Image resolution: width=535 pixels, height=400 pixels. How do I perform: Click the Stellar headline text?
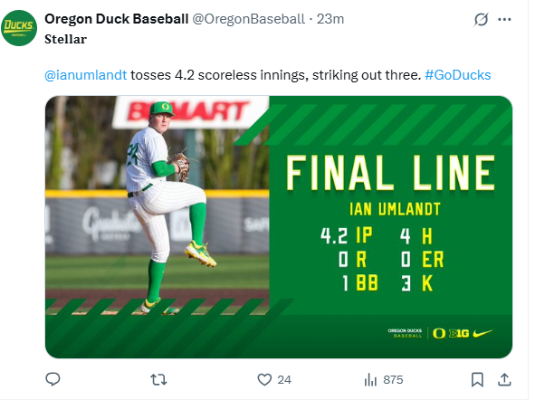click(x=66, y=39)
